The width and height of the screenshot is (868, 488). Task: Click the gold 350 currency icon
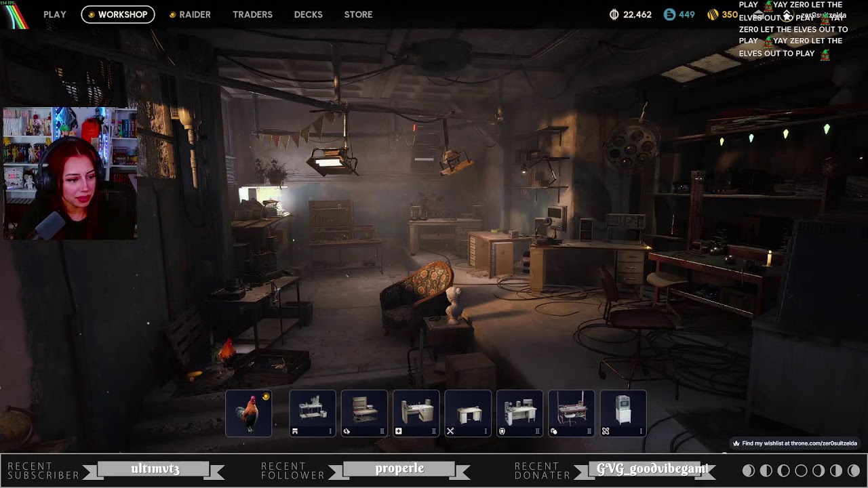(713, 14)
